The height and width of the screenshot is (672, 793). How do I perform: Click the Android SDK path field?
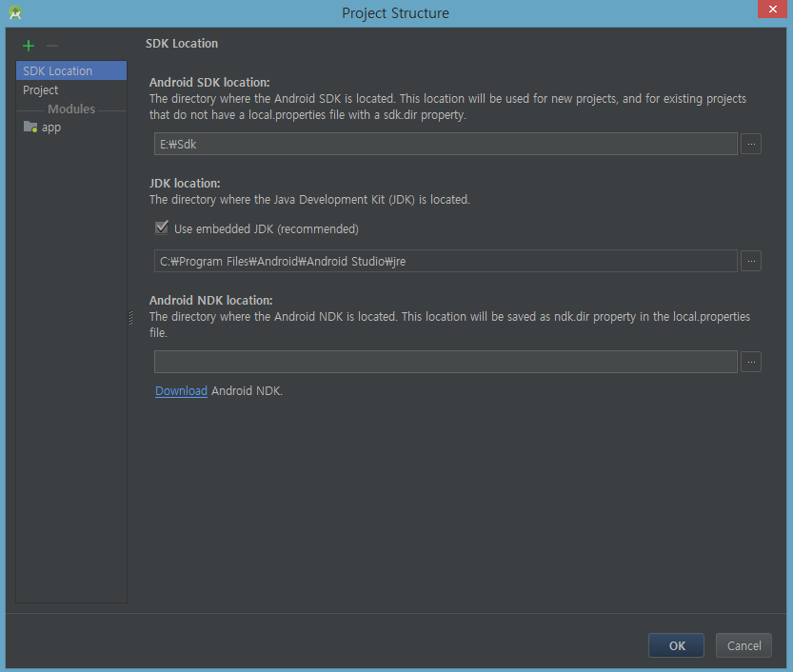point(446,144)
